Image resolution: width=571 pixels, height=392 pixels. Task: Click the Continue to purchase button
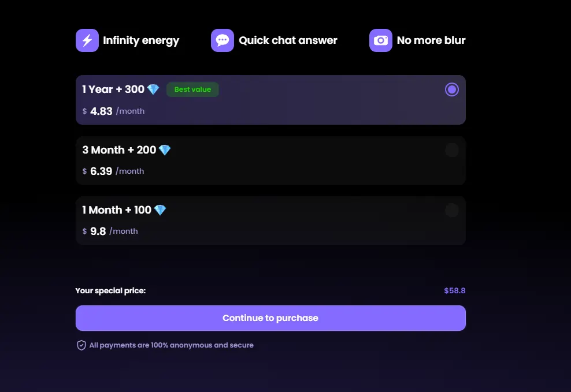click(x=270, y=318)
